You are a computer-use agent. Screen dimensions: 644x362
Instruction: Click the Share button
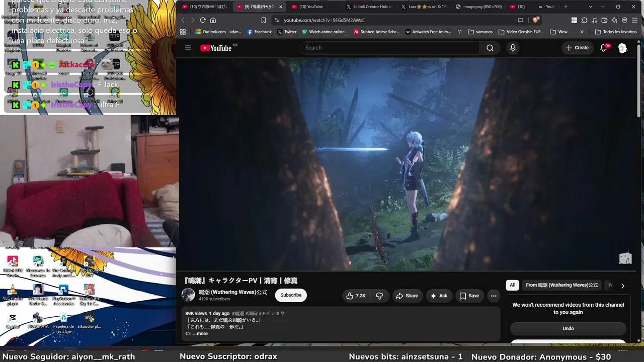408,296
